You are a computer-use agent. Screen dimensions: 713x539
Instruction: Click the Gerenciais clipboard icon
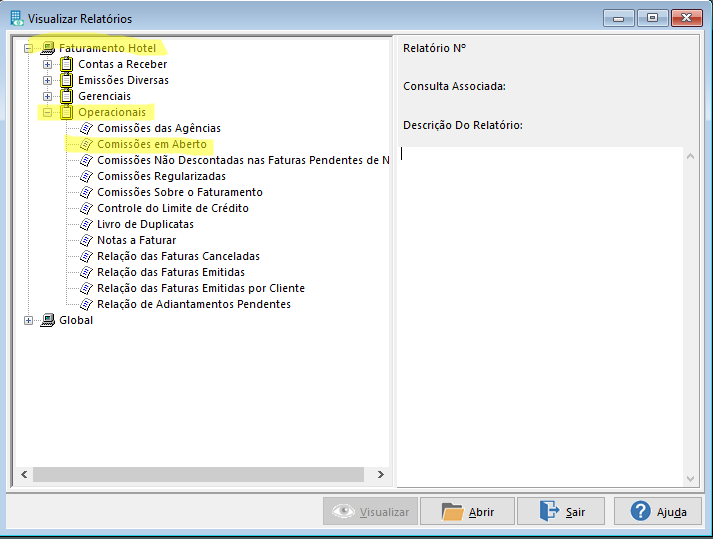[66, 96]
